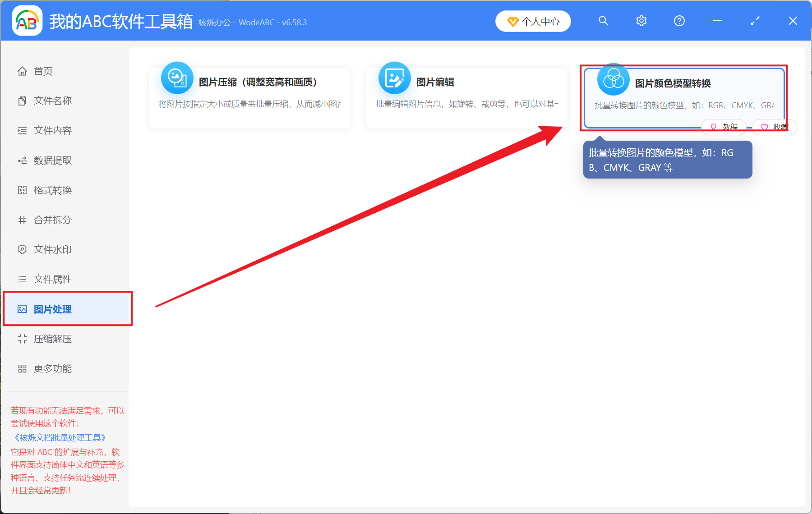Open the 图片压缩 tool via its camera icon
Image resolution: width=812 pixels, height=514 pixels.
177,78
